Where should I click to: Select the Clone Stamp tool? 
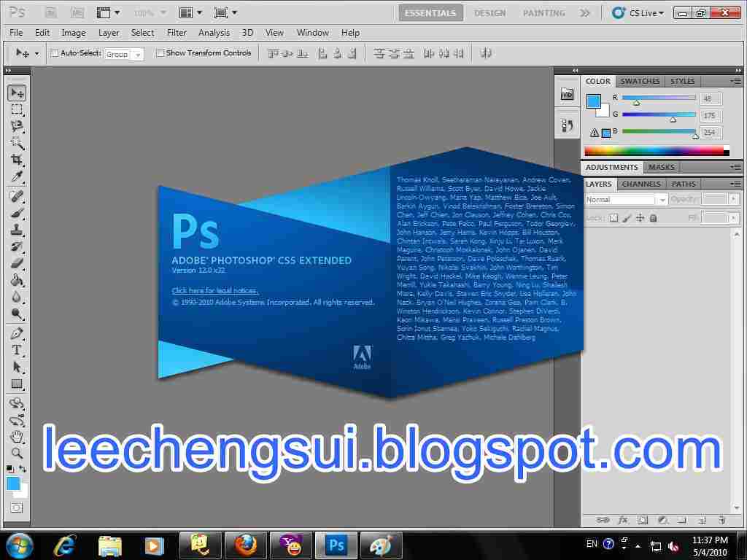(x=18, y=230)
